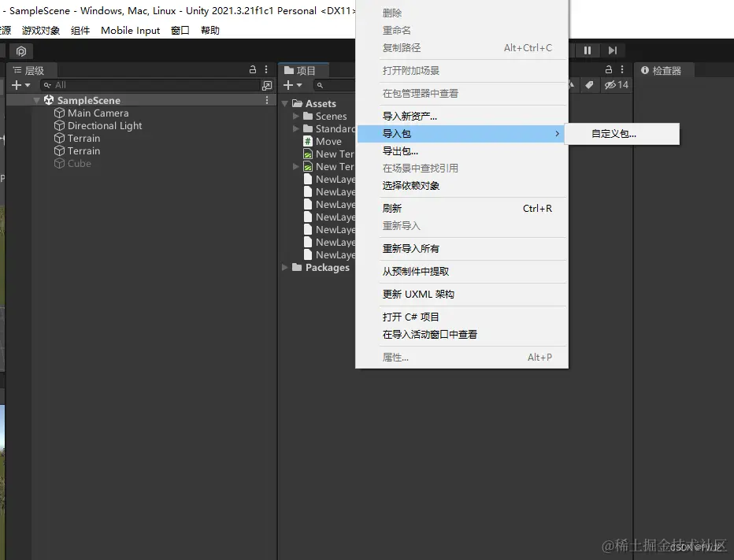Screen dimensions: 734x560
Task: Pause play mode with the pause button
Action: click(x=587, y=50)
